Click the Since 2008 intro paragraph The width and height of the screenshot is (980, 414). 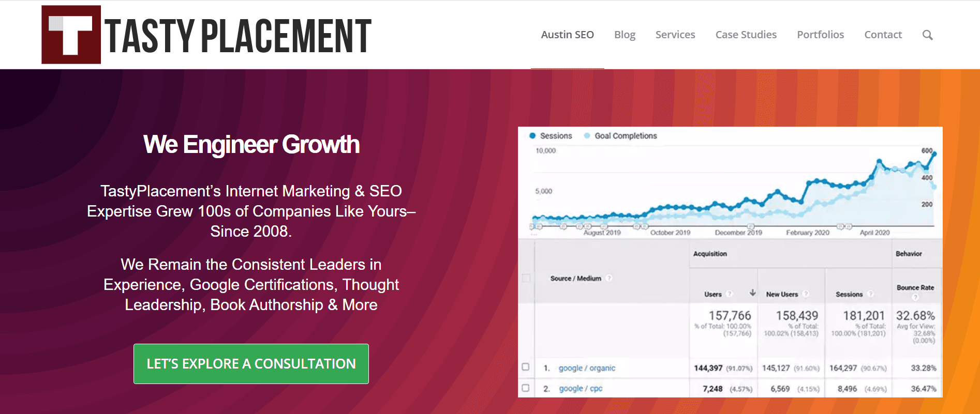point(251,211)
